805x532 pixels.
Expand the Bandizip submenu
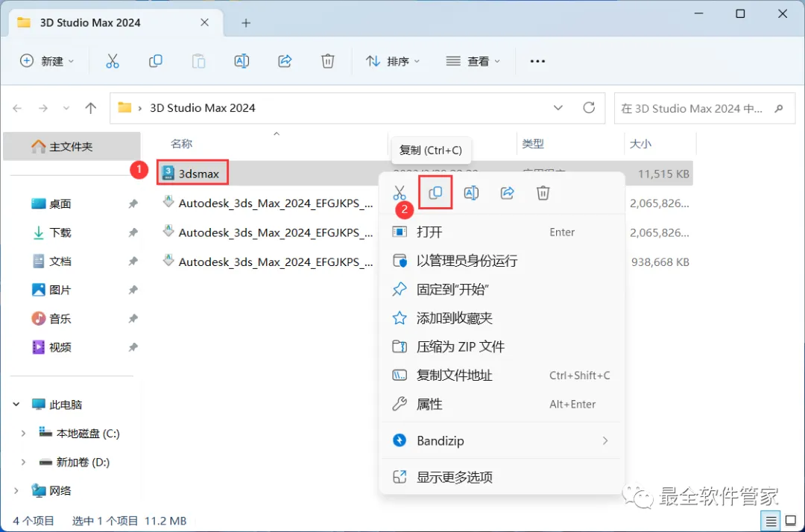point(605,440)
